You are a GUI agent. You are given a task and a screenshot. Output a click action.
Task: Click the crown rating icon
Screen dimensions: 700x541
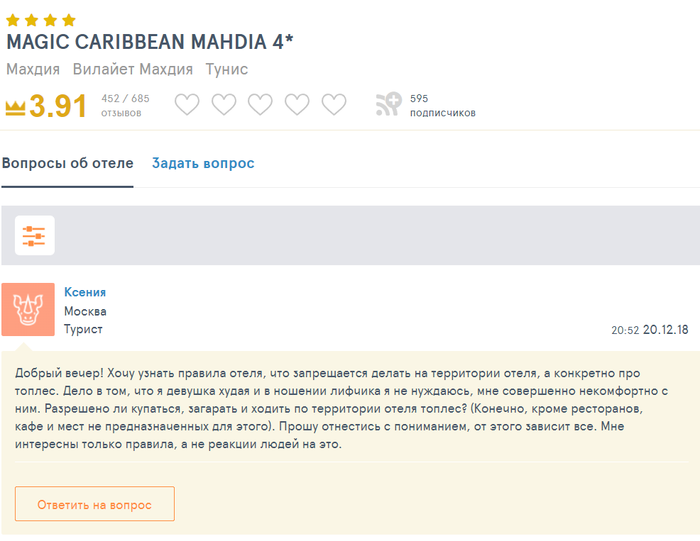pos(15,108)
